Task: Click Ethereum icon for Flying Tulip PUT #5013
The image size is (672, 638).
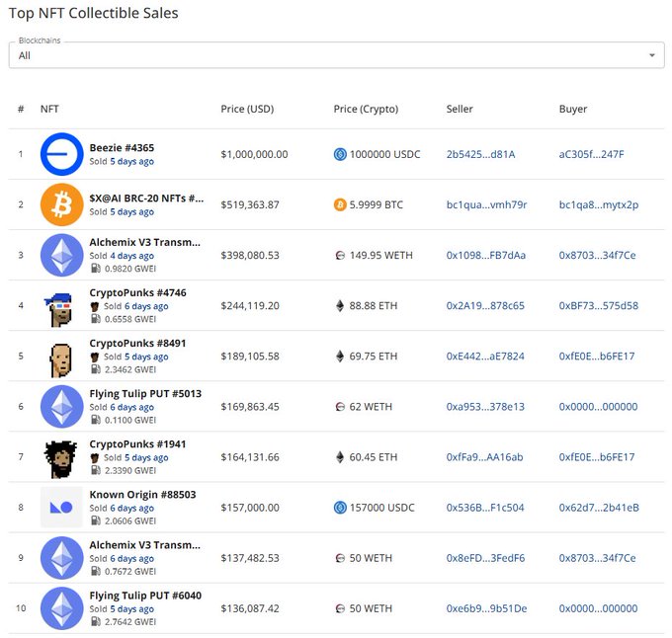Action: click(x=61, y=406)
